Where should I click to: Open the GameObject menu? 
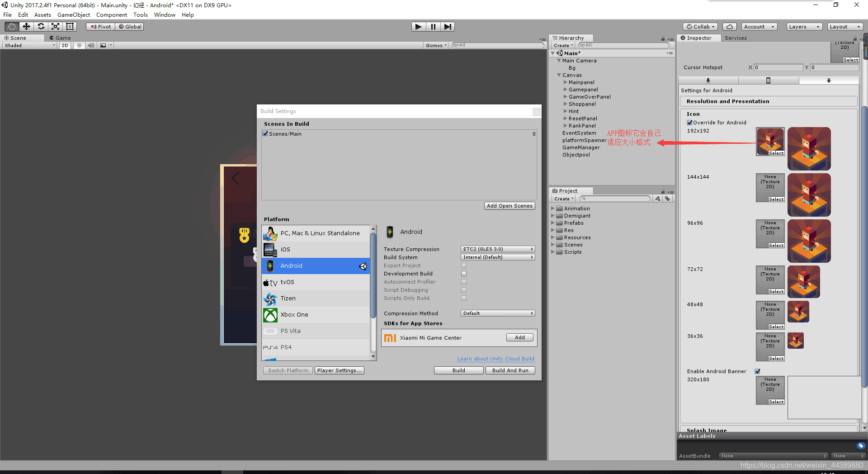74,15
